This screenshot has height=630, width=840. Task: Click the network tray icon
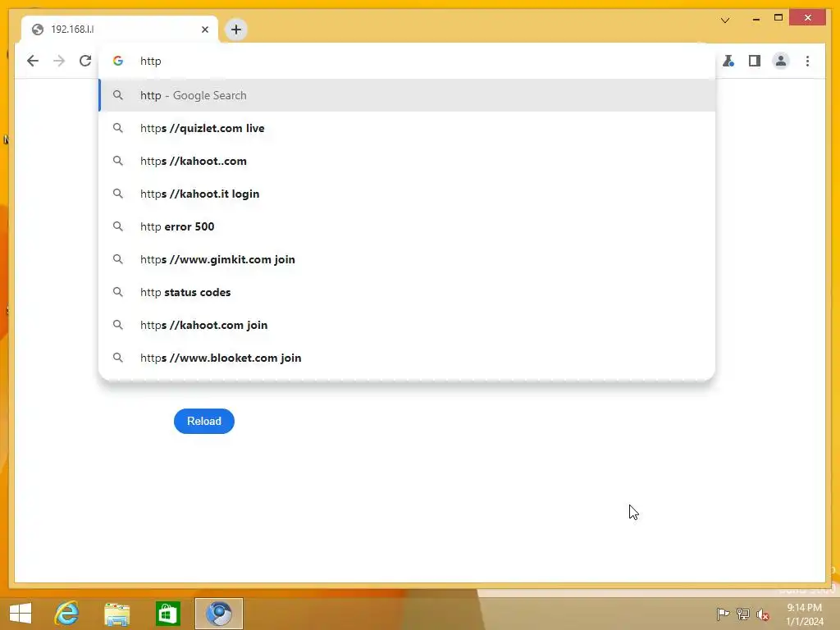[743, 614]
